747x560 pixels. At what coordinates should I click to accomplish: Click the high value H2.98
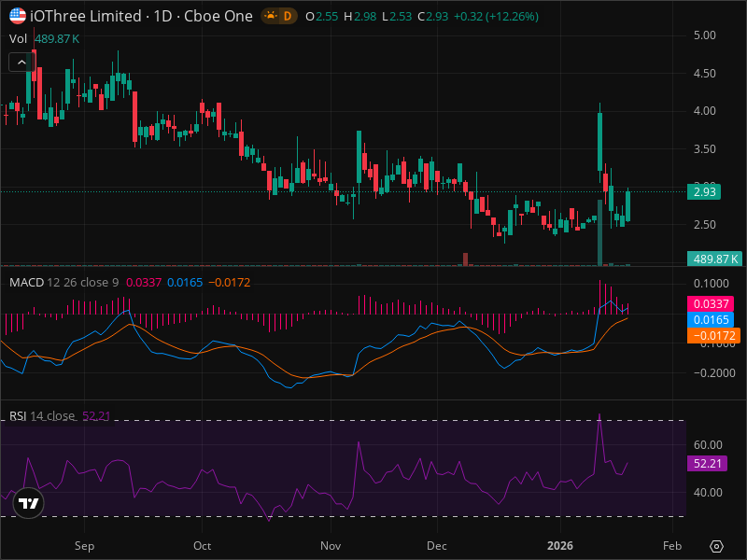pyautogui.click(x=360, y=17)
